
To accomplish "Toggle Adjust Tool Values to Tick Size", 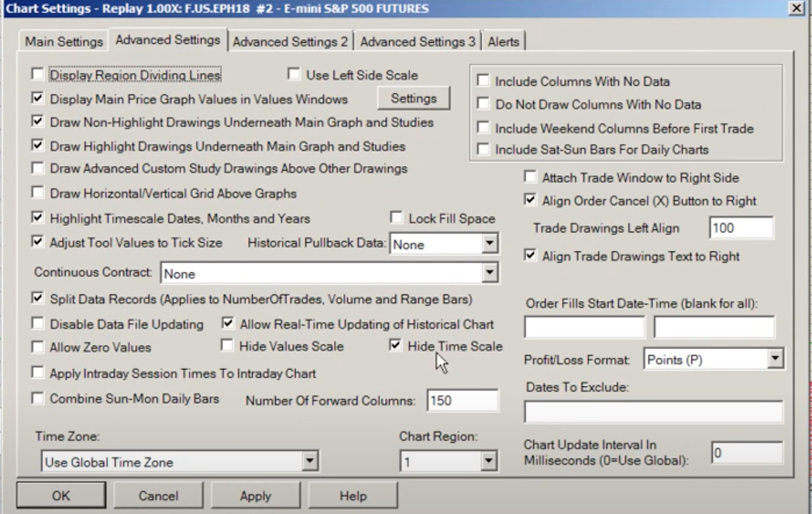I will (x=37, y=241).
